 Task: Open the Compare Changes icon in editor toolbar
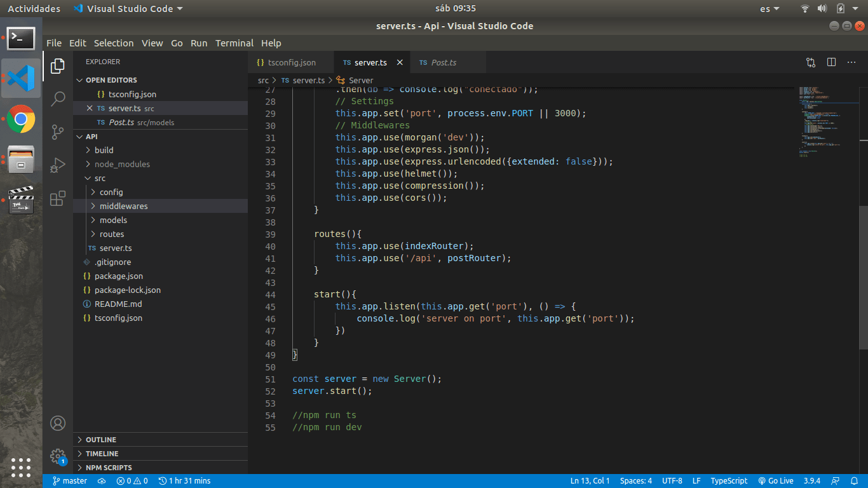(x=811, y=62)
